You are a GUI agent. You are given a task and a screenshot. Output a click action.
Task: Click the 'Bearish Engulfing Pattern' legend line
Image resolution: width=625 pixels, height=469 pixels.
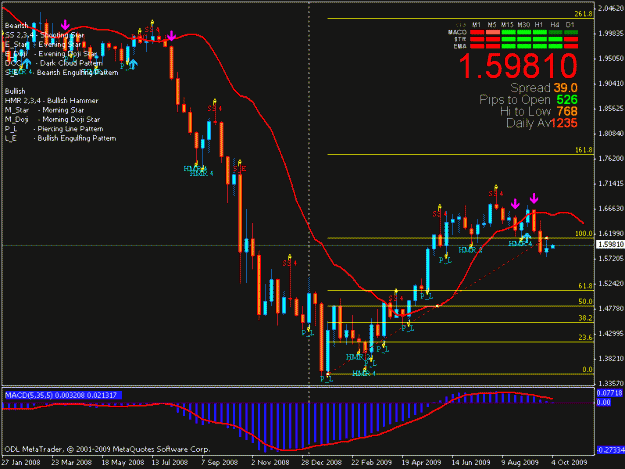click(61, 73)
